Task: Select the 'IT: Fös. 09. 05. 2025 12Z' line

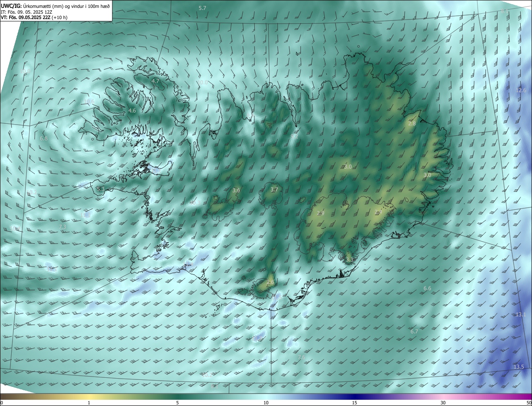Action: tap(26, 12)
